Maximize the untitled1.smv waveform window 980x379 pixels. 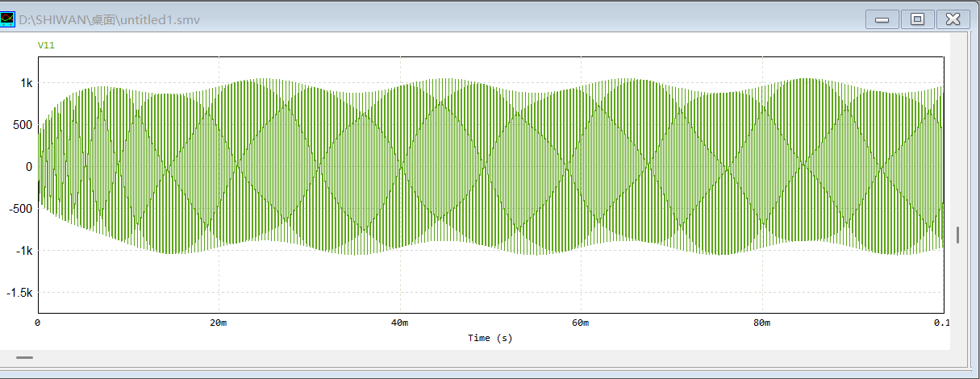point(917,19)
